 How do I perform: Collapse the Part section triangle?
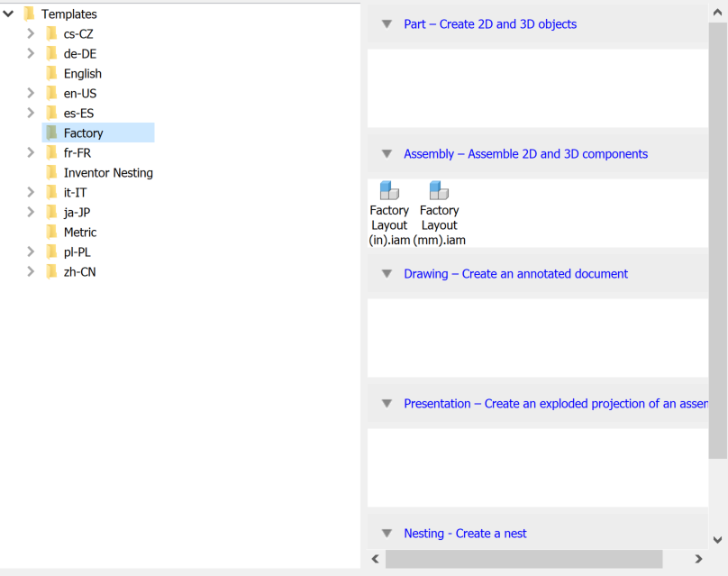coord(387,24)
